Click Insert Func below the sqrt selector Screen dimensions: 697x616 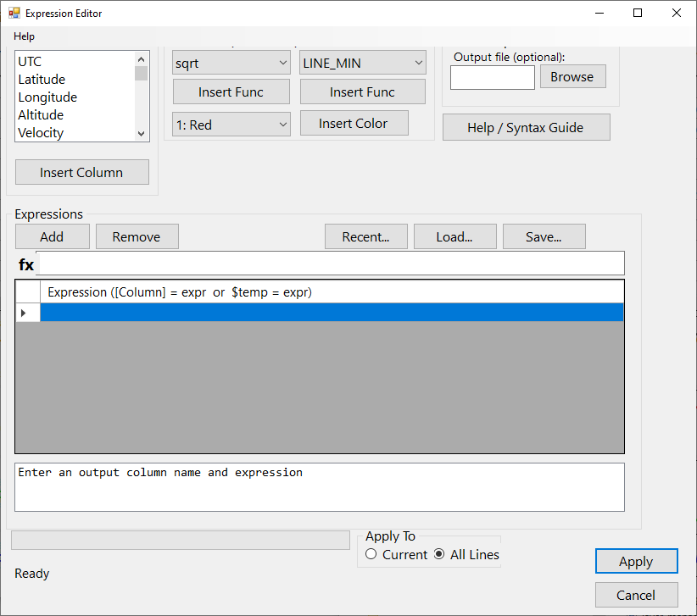pyautogui.click(x=231, y=92)
